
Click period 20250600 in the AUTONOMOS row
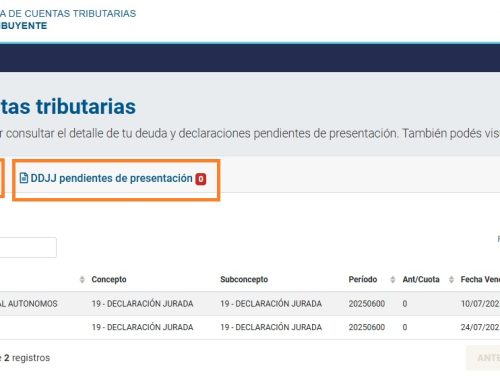[x=367, y=304]
